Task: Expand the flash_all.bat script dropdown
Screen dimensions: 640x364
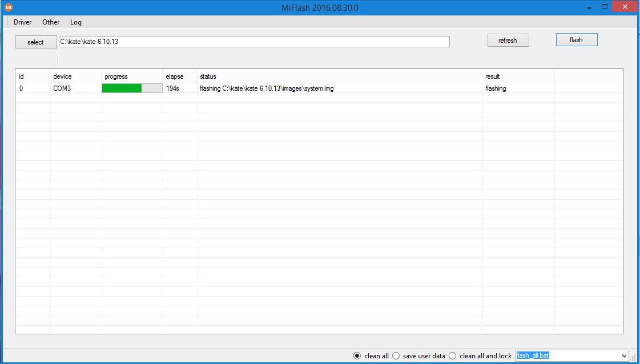Action: click(x=623, y=356)
